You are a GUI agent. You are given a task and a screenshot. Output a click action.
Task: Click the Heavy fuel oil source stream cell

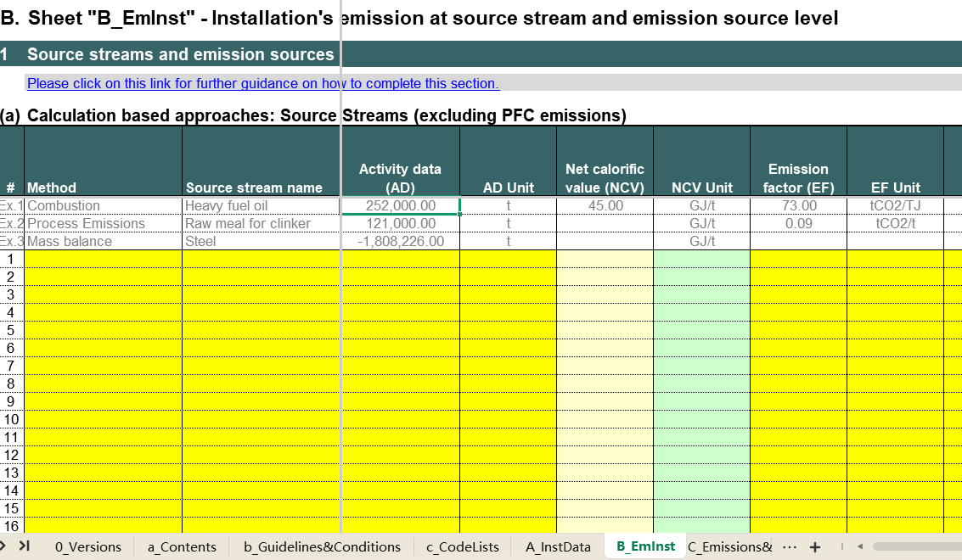pos(261,205)
